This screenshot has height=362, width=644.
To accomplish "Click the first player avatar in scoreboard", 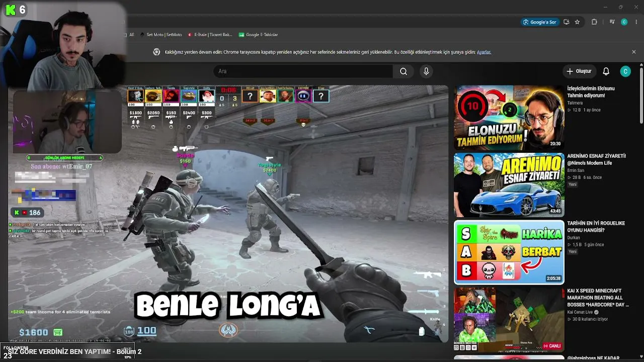I will click(135, 96).
